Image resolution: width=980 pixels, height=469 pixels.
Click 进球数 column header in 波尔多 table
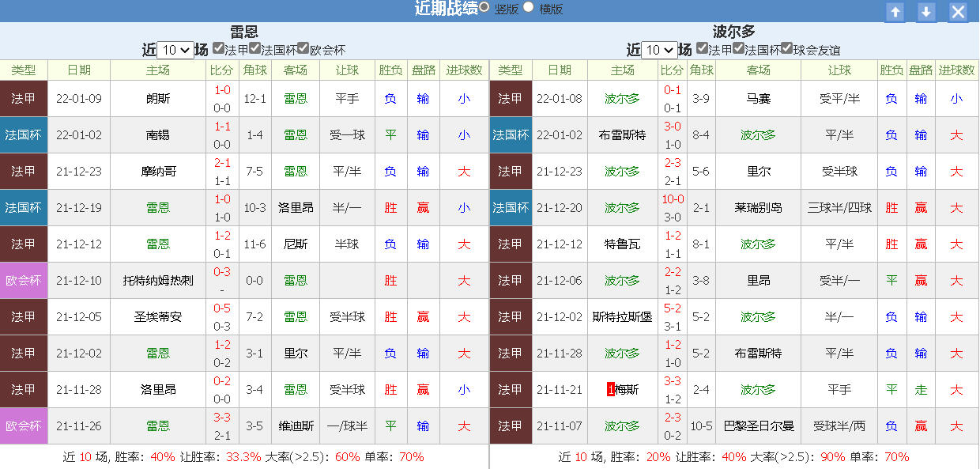(956, 70)
